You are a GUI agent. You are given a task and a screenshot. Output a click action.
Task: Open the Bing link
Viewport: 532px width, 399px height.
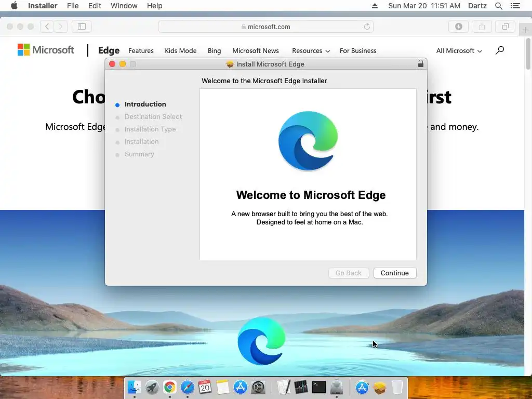point(214,50)
